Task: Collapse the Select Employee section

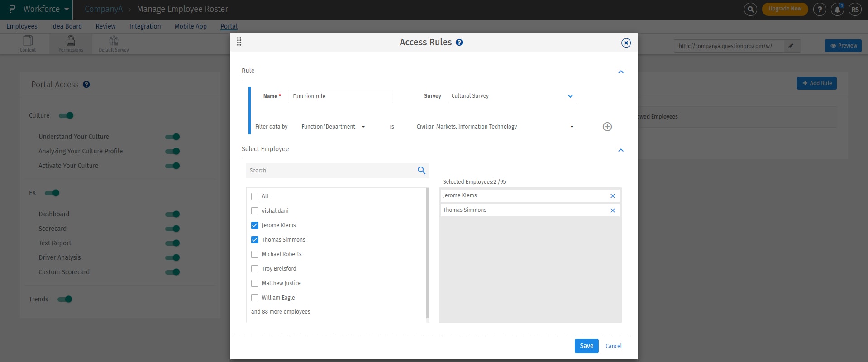Action: (620, 150)
